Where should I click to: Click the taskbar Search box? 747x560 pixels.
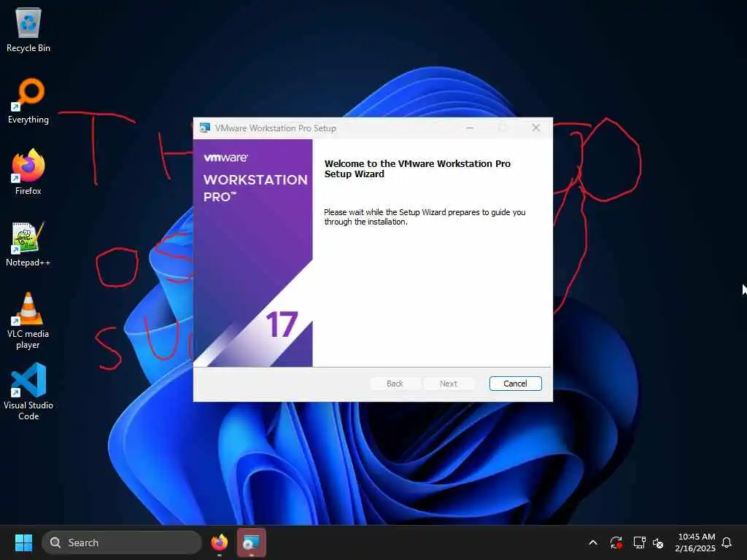tap(122, 542)
